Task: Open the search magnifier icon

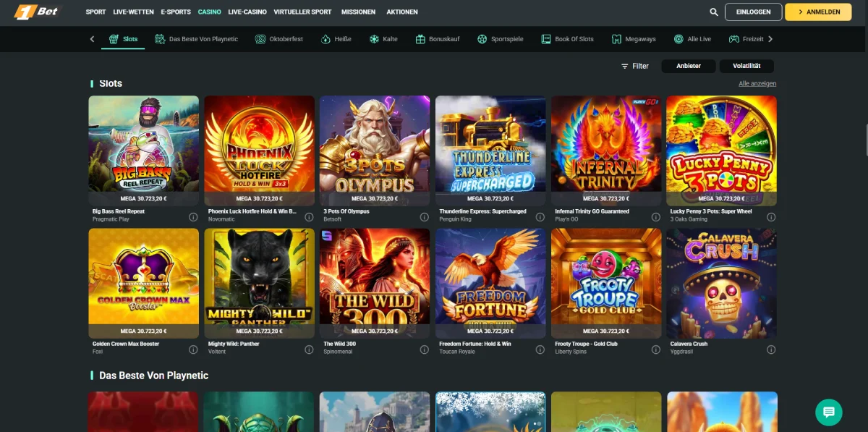Action: (714, 12)
